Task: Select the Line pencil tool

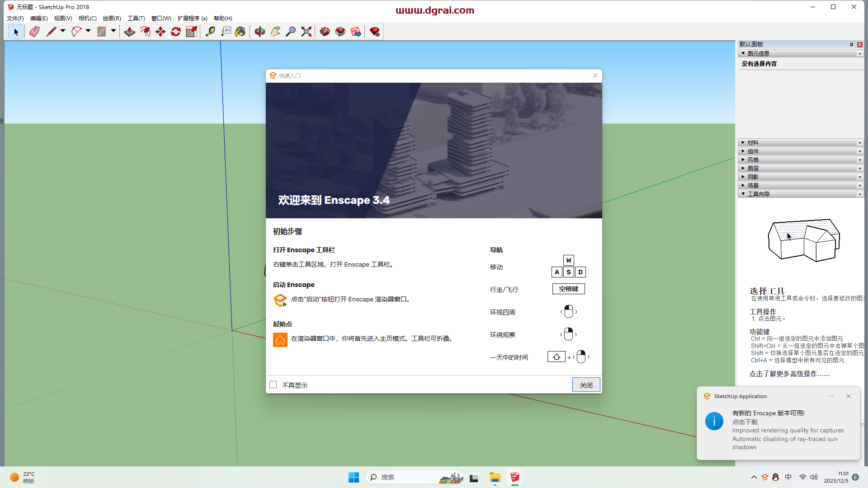Action: click(51, 32)
